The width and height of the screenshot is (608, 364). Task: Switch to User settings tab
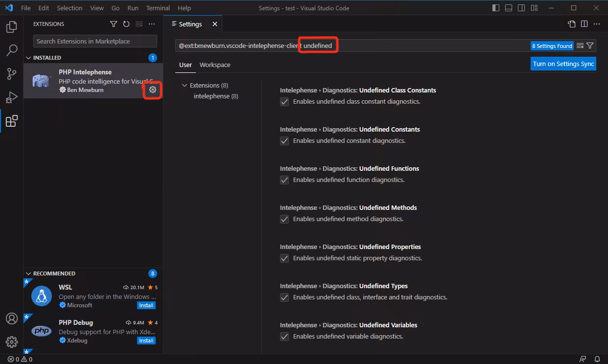tap(186, 65)
